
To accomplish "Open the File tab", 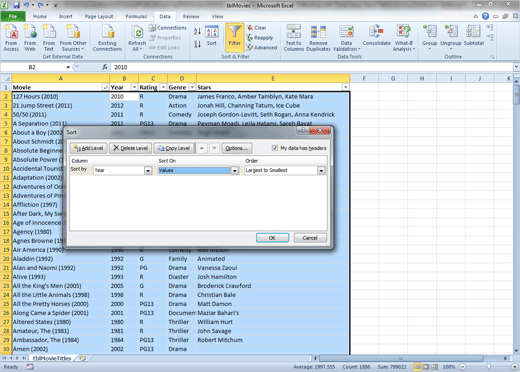I will [x=13, y=16].
